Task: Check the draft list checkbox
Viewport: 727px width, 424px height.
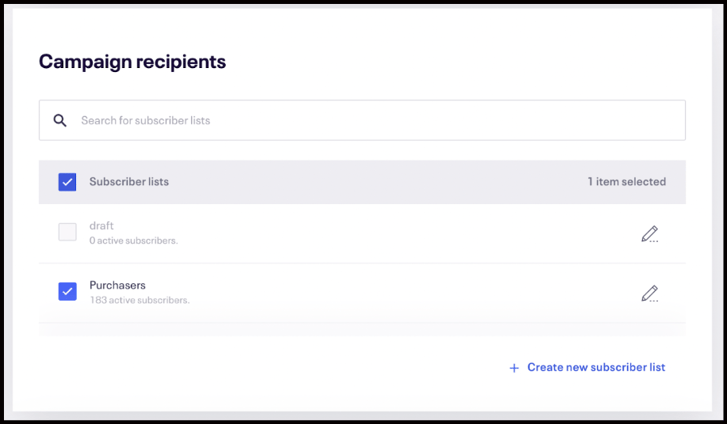Action: click(x=67, y=232)
